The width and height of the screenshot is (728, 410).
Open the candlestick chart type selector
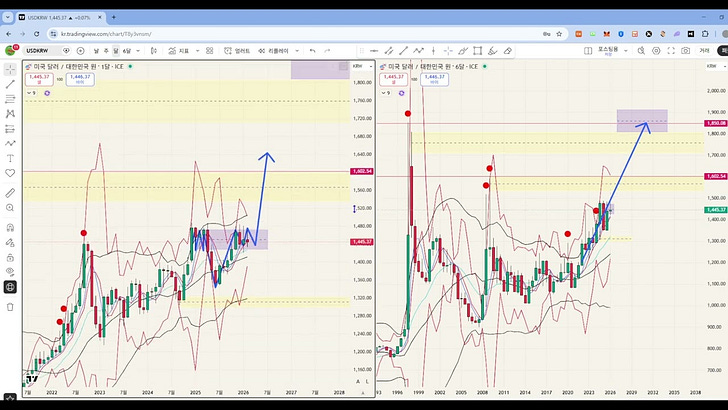pos(154,51)
